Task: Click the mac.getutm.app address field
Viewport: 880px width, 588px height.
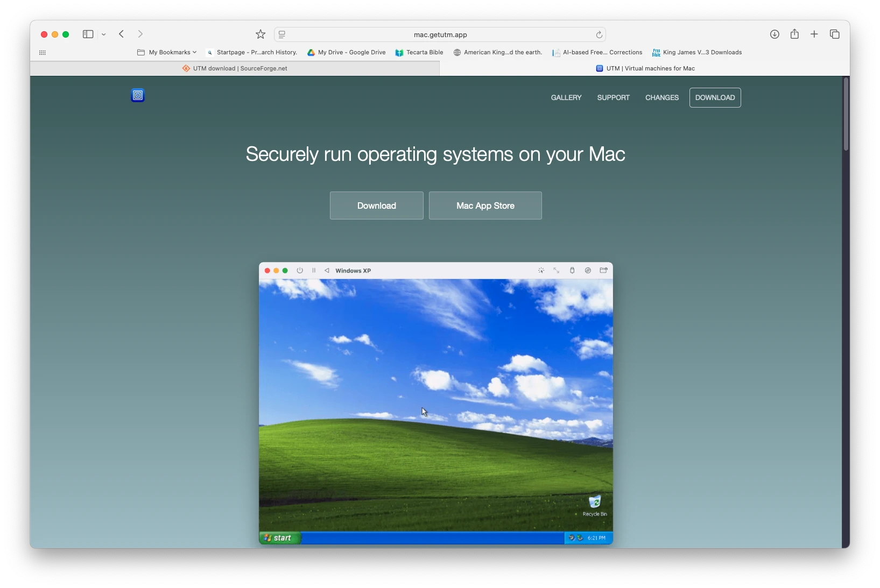Action: [x=440, y=34]
